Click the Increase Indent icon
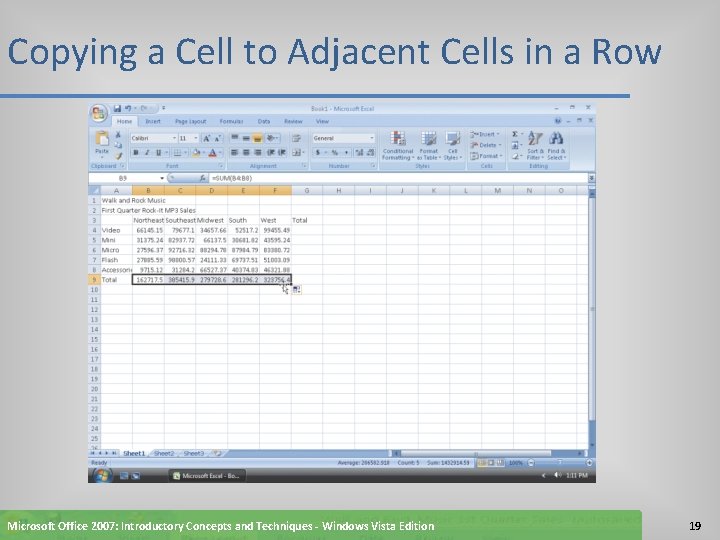 [x=282, y=152]
